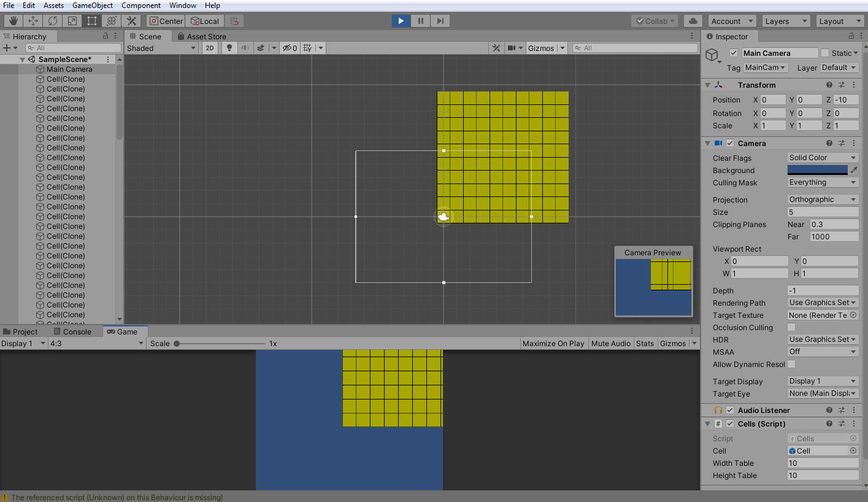The height and width of the screenshot is (502, 868).
Task: Select the Move tool
Action: 33,21
